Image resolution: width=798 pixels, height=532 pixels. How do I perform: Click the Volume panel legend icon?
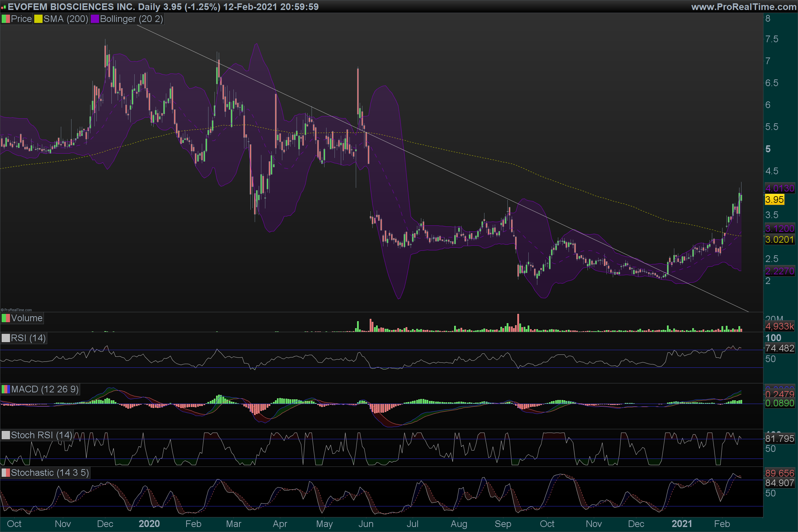6,318
